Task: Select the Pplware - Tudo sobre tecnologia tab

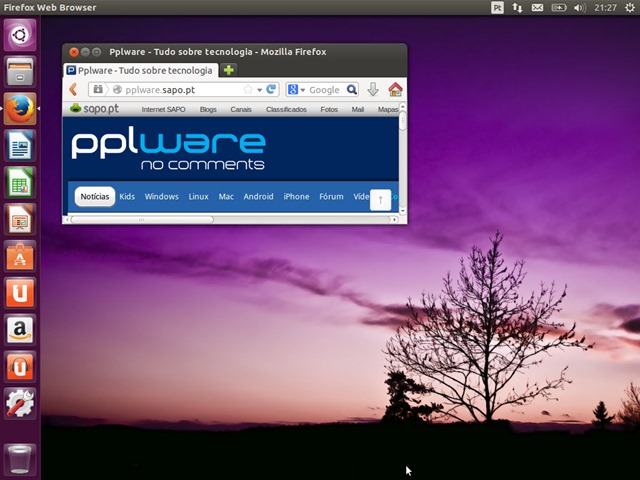Action: tap(141, 70)
